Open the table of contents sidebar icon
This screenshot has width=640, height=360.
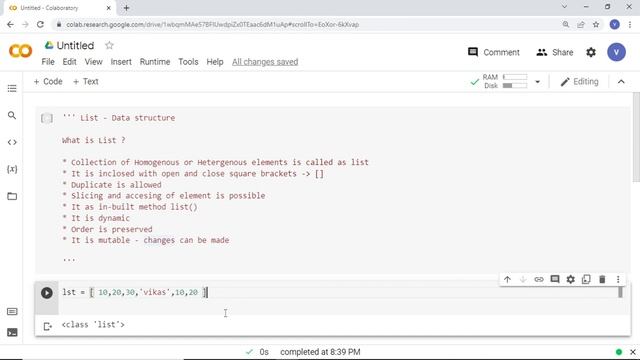12,89
